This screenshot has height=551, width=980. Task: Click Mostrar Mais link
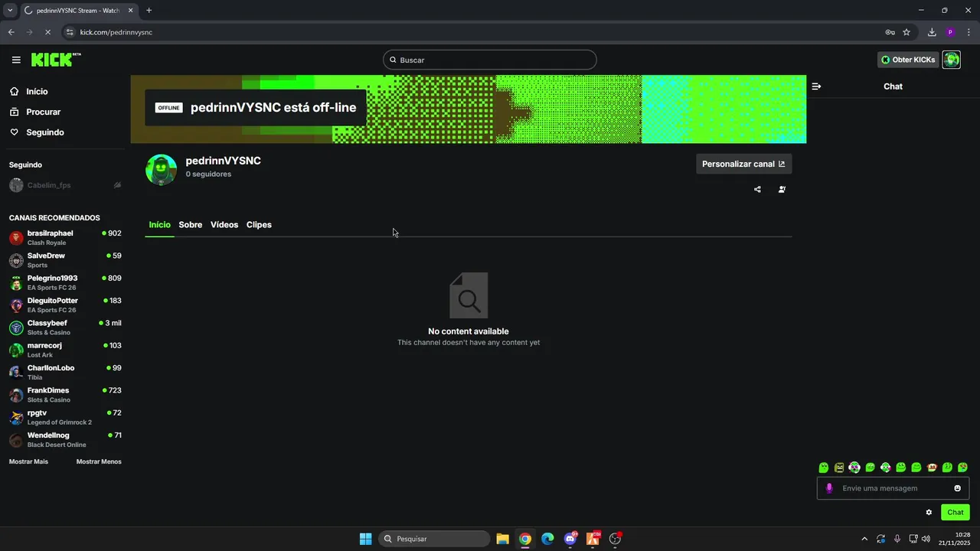pyautogui.click(x=28, y=462)
